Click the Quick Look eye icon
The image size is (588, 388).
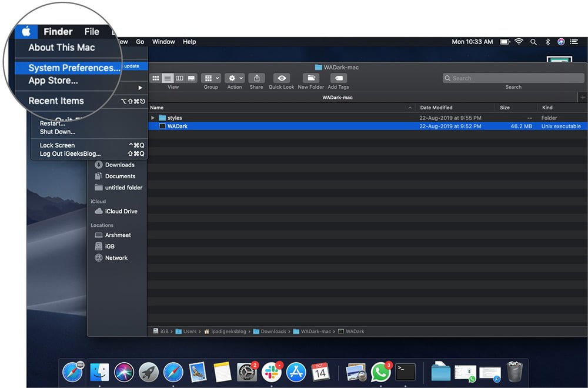(x=282, y=78)
